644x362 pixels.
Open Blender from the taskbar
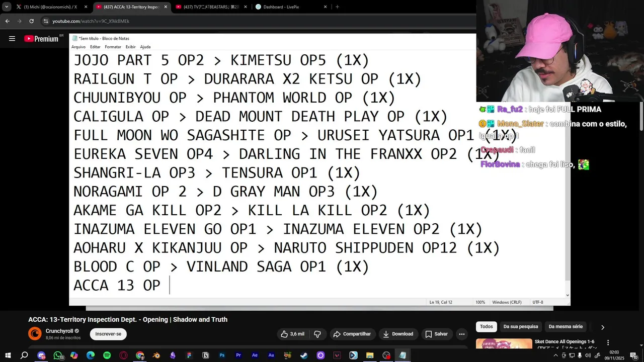click(x=156, y=355)
